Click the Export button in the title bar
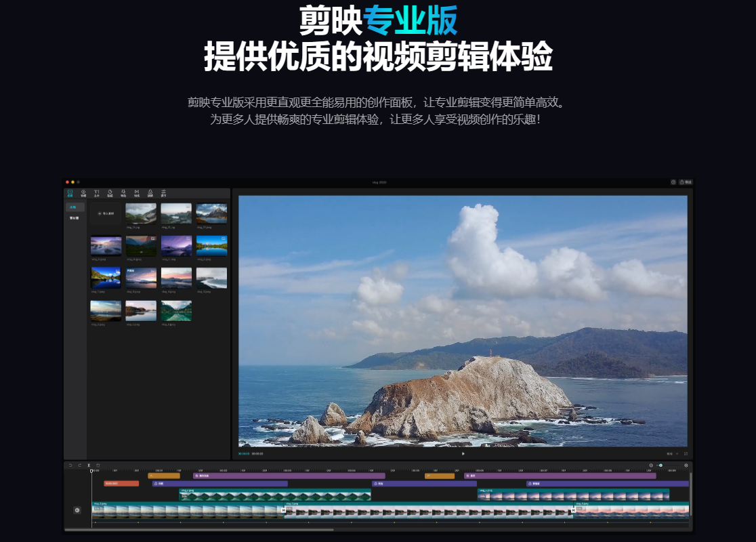The height and width of the screenshot is (542, 756). [x=686, y=182]
